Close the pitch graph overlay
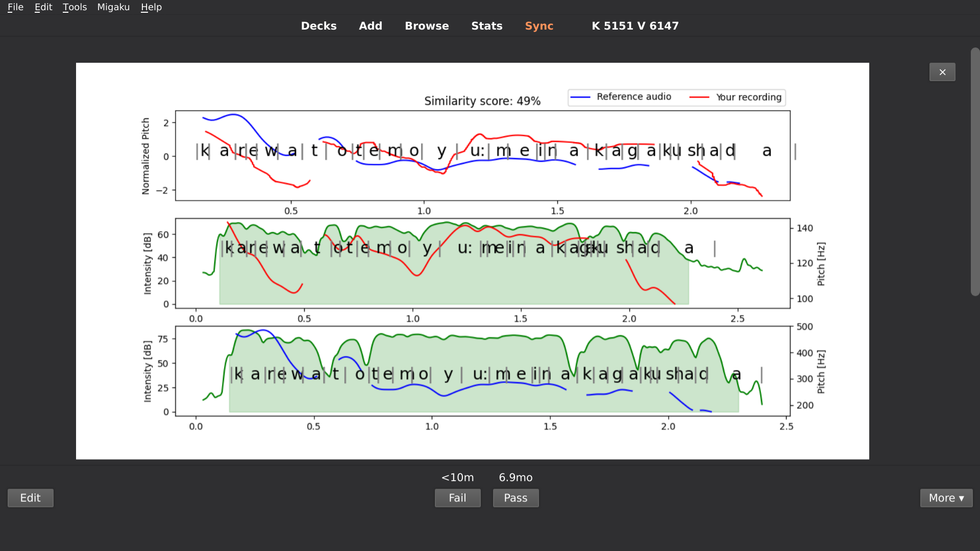The image size is (980, 551). (x=942, y=72)
